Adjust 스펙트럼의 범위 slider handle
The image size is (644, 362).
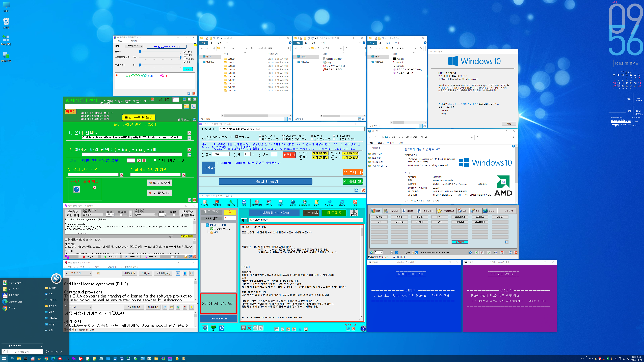coord(180,57)
